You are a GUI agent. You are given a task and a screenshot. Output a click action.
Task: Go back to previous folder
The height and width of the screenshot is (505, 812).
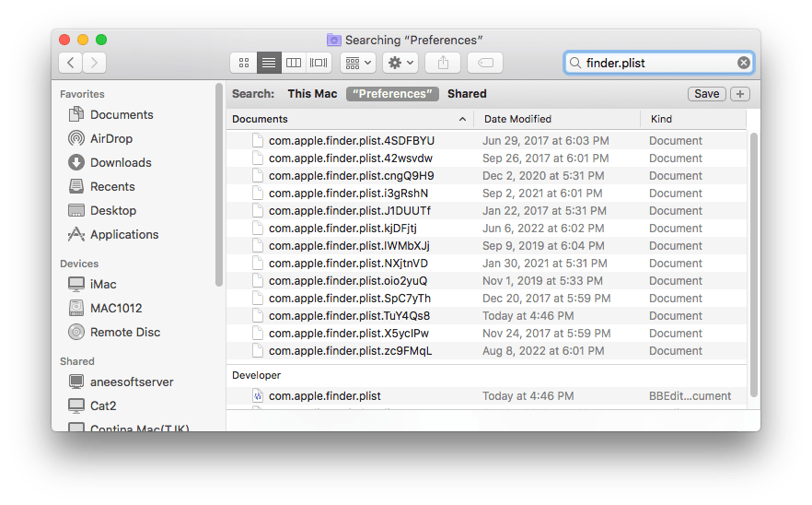click(x=71, y=63)
